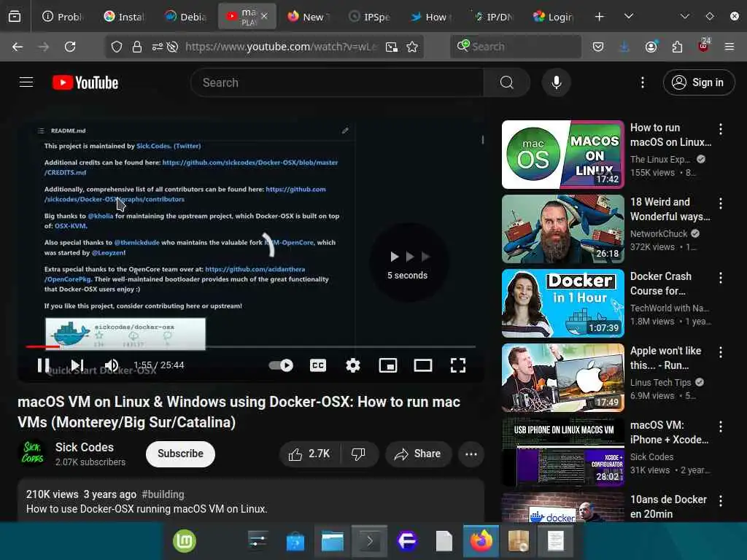This screenshot has height=560, width=747.
Task: Search with voice microphone button
Action: tap(556, 82)
